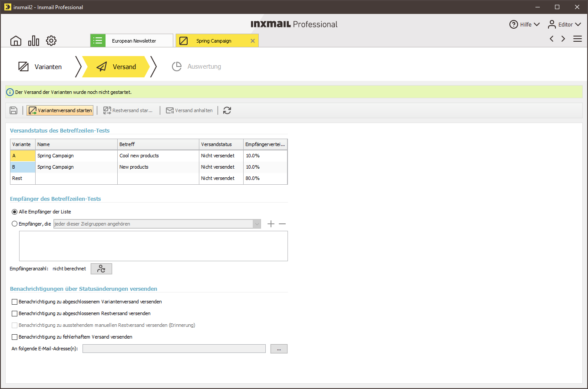This screenshot has height=389, width=588.
Task: Select 'Empfänger, die' radio button
Action: tap(15, 224)
